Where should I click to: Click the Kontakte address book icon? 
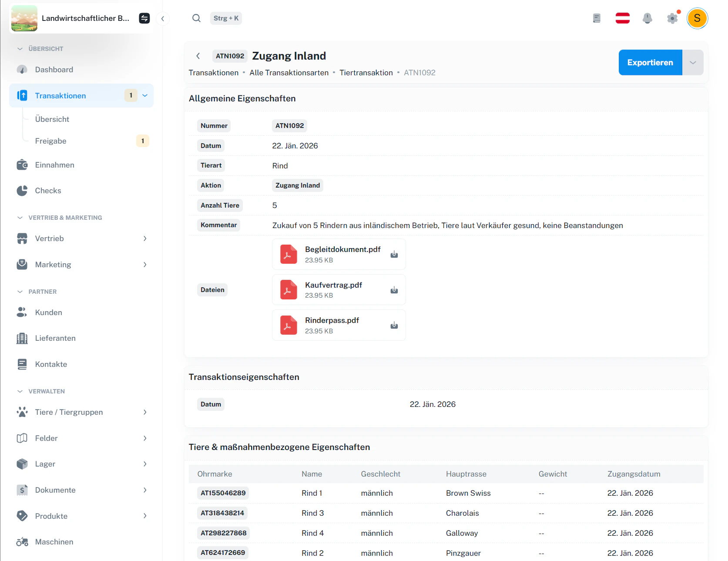tap(22, 364)
